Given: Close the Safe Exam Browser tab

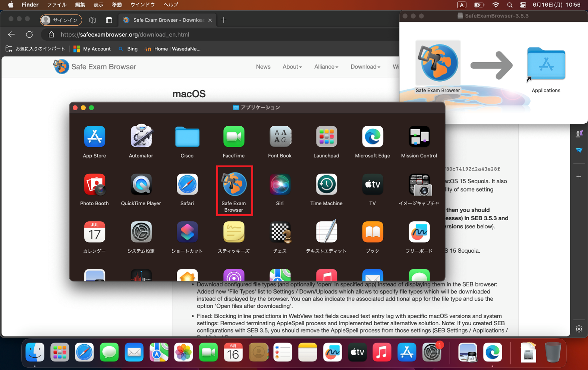Looking at the screenshot, I should coord(210,20).
